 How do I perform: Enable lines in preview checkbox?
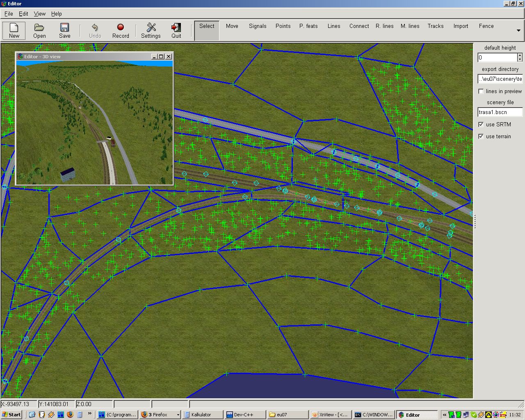point(481,91)
